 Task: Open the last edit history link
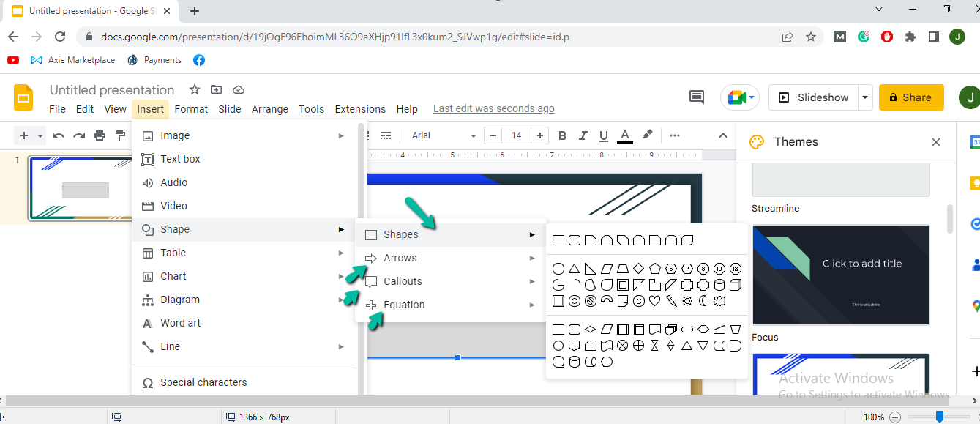click(x=493, y=108)
